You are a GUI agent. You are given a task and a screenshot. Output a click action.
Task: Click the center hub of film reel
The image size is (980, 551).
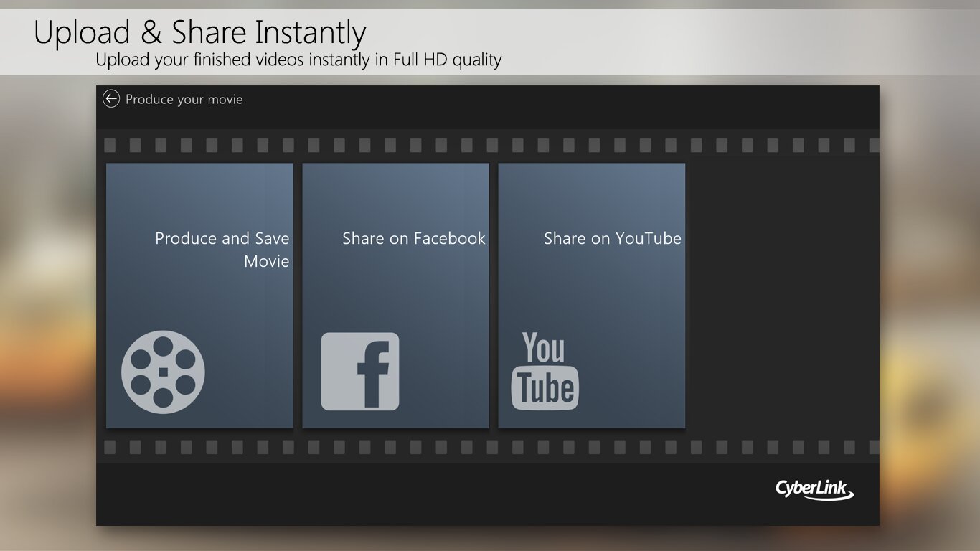click(163, 372)
